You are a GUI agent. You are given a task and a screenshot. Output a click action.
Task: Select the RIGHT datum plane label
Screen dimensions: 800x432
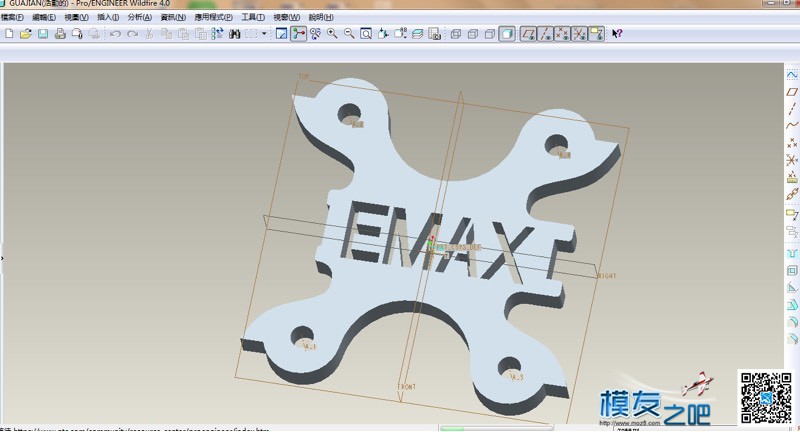(607, 276)
